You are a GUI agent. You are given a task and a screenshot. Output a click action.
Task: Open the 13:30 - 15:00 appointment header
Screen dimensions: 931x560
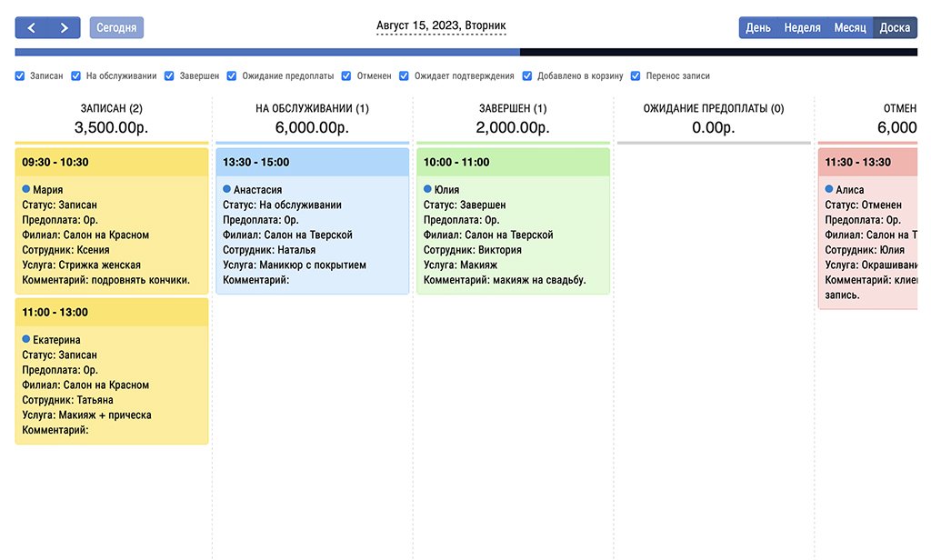tap(313, 162)
